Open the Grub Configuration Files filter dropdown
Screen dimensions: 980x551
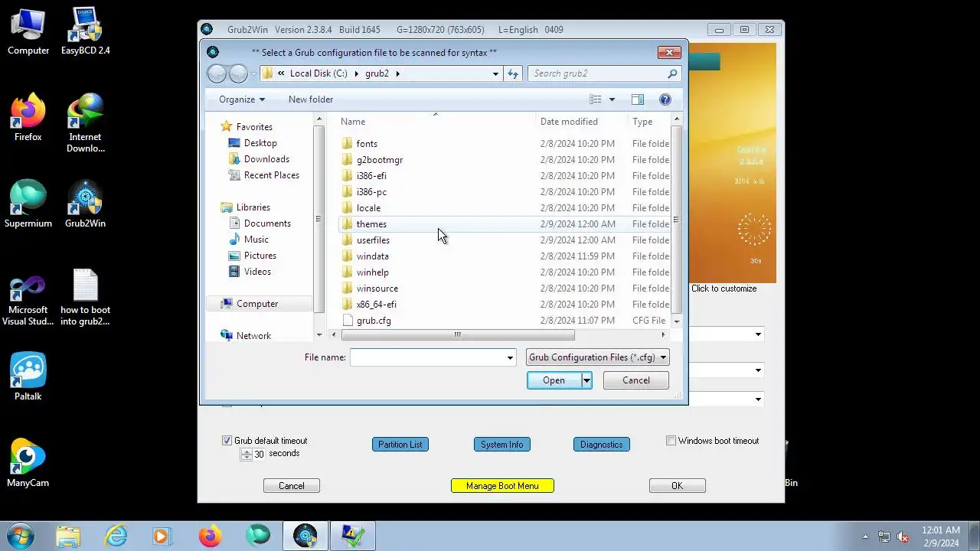coord(597,357)
